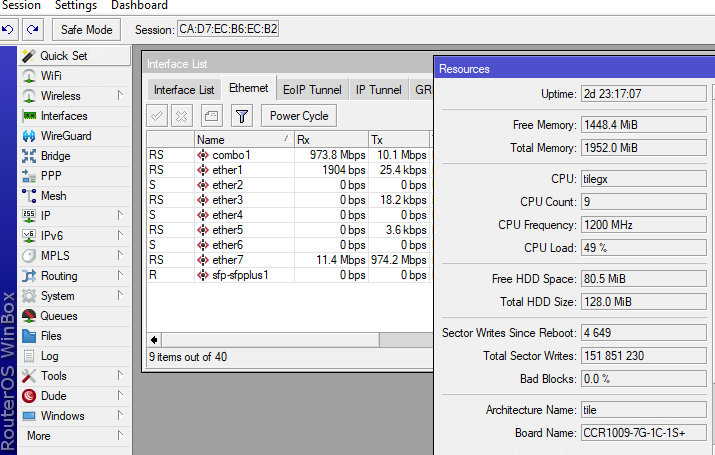Click the Undo arrow icon
This screenshot has width=715, height=455.
coord(7,30)
